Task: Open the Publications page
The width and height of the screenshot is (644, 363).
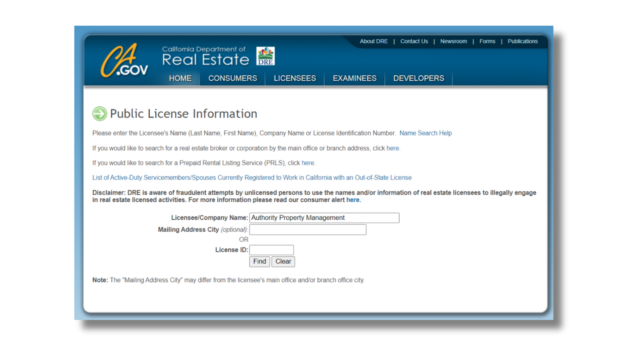Action: click(522, 41)
